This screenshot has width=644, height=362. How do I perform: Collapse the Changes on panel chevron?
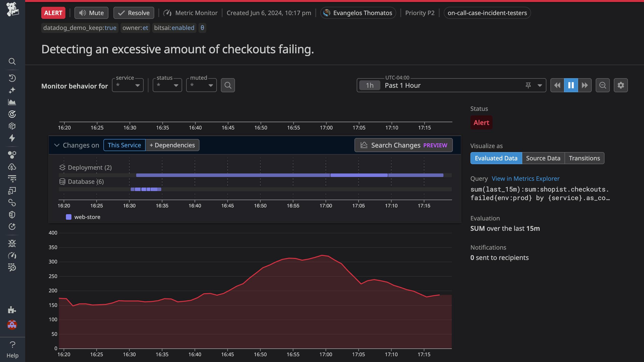pos(57,145)
